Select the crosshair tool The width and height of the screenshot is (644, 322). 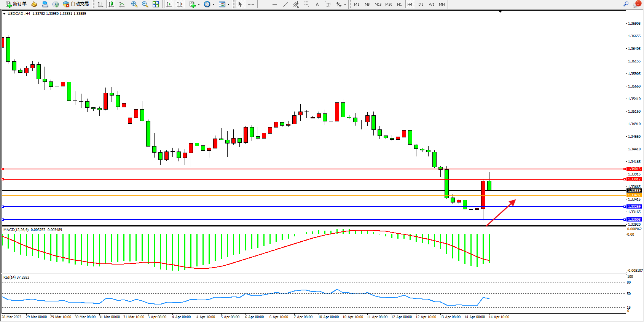(x=251, y=4)
